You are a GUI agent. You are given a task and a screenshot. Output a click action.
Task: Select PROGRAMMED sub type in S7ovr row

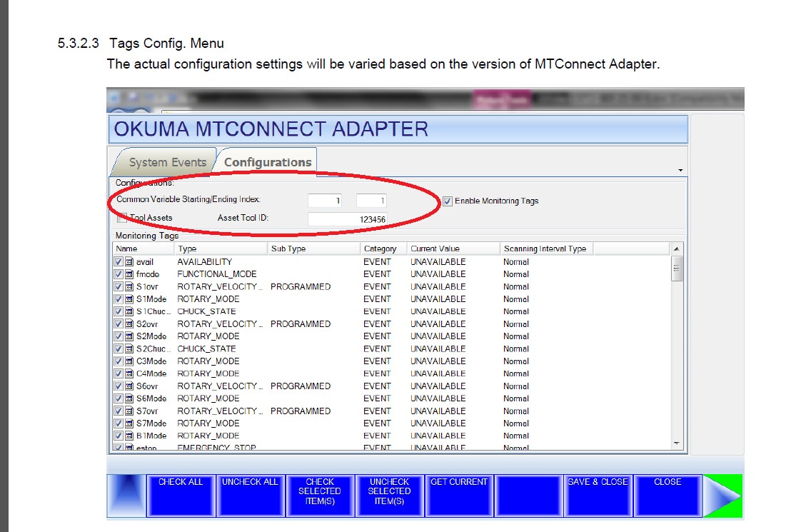[x=301, y=411]
